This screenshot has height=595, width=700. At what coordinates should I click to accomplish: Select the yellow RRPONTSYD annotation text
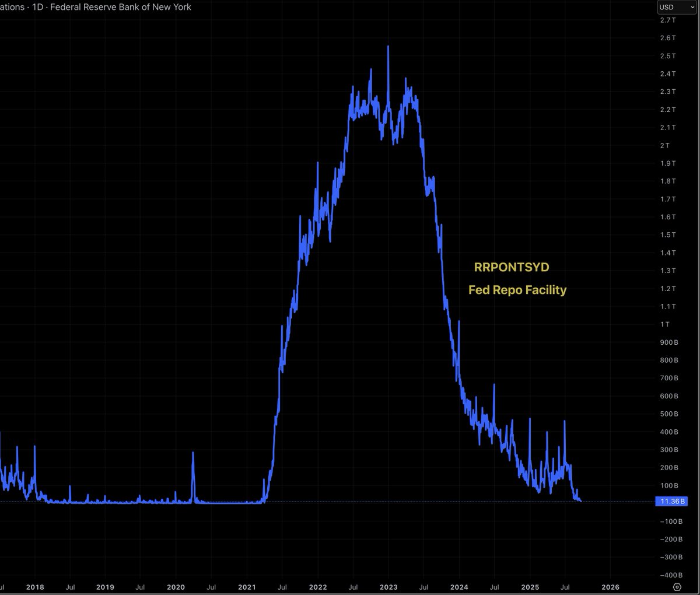pos(511,267)
